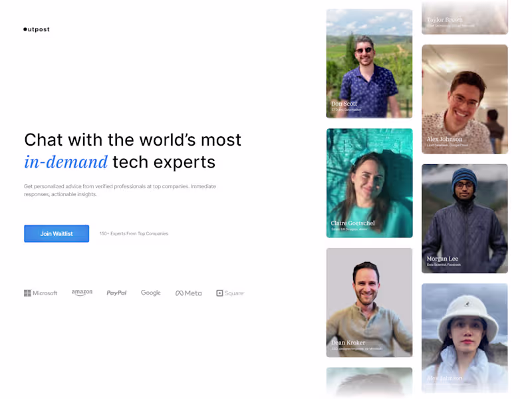Screen dimensions: 532x399
Task: Open Alex Johnson card showing man with glasses
Action: pyautogui.click(x=465, y=99)
